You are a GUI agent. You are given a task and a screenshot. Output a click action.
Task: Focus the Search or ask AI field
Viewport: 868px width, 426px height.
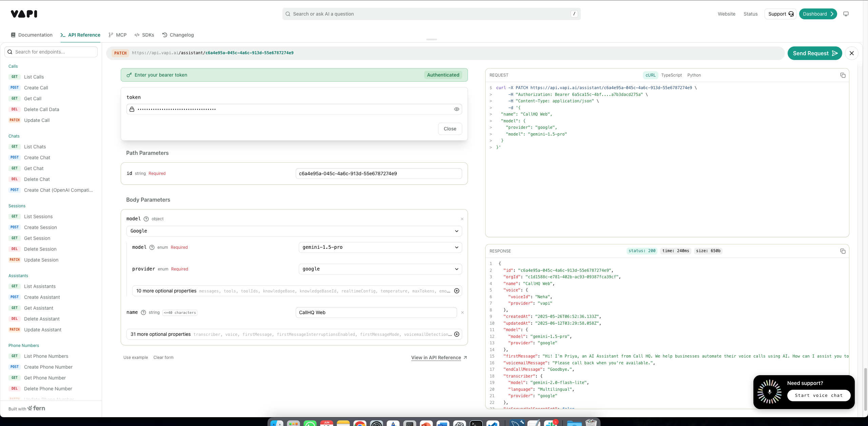point(431,14)
